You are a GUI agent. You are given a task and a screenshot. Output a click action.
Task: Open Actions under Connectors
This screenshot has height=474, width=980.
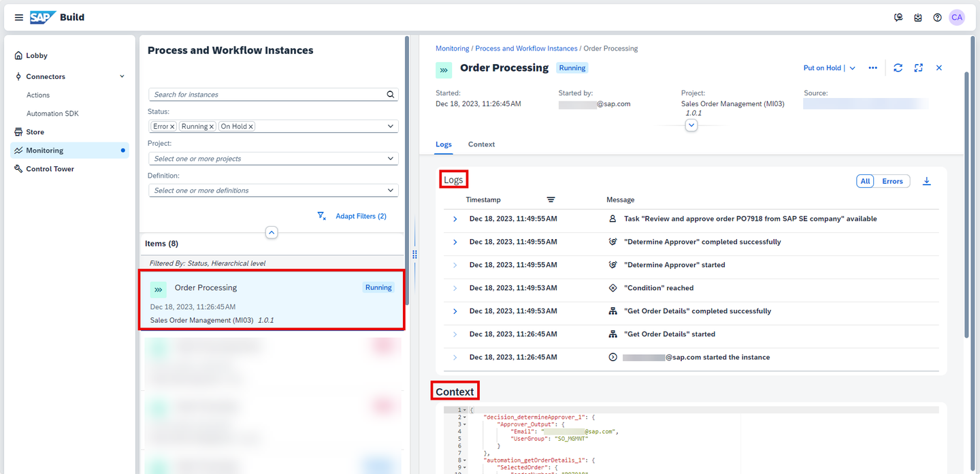coord(38,95)
